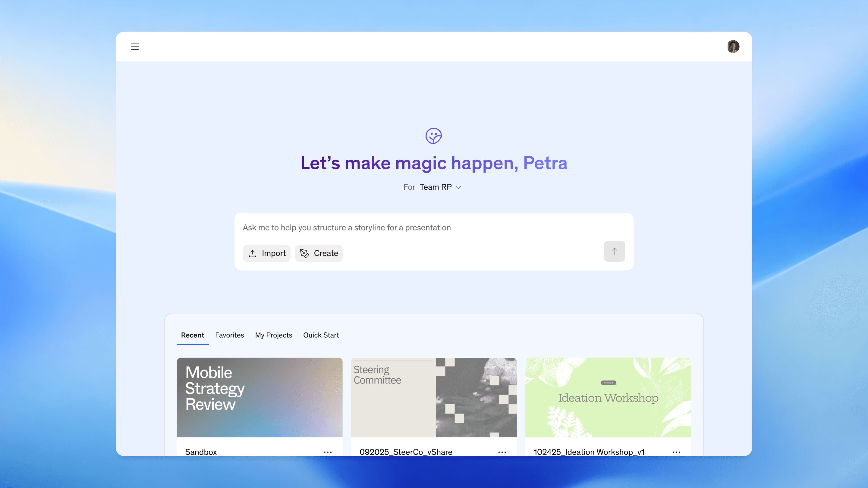The image size is (868, 488).
Task: Click the smiley logo icon above the heading
Action: point(433,136)
